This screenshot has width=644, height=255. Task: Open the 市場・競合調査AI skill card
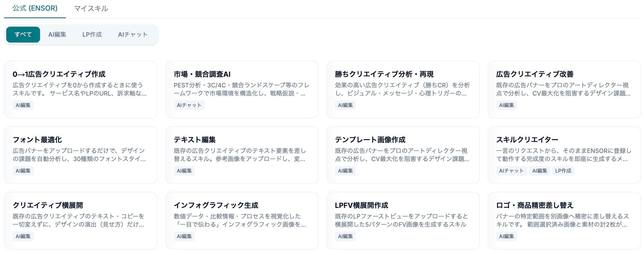point(242,89)
